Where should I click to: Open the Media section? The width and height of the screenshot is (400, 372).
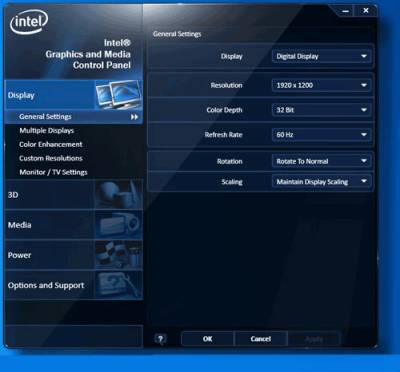click(74, 225)
